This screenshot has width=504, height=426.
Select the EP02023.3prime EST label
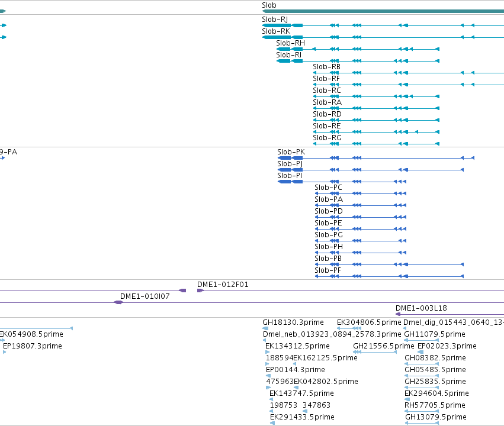point(447,346)
